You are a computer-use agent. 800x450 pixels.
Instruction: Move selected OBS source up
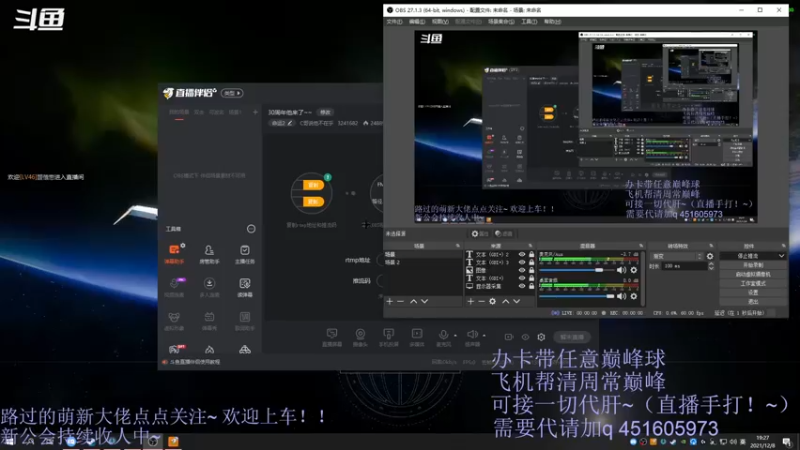[505, 302]
